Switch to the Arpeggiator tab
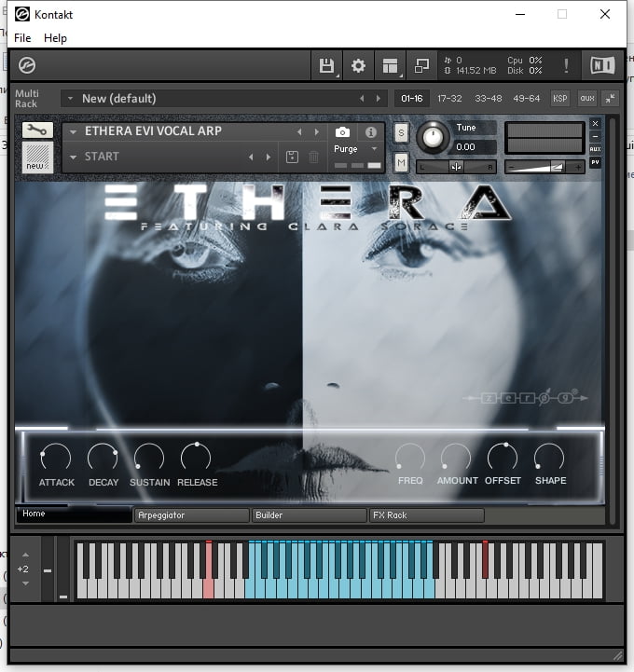 point(192,515)
